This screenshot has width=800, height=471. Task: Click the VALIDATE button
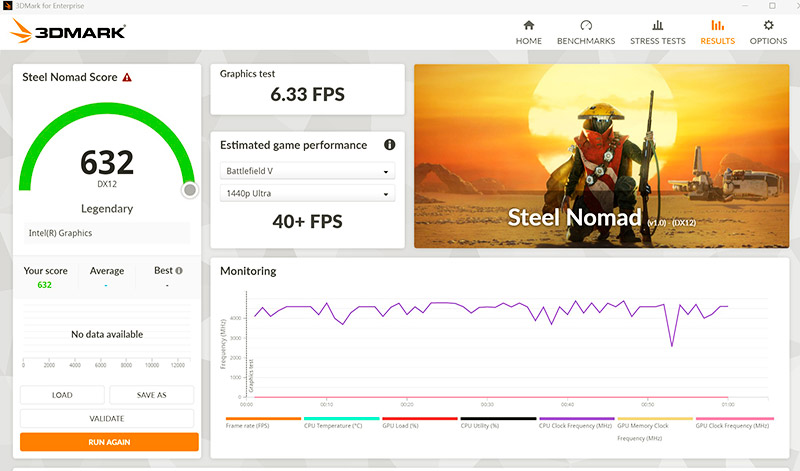point(108,419)
